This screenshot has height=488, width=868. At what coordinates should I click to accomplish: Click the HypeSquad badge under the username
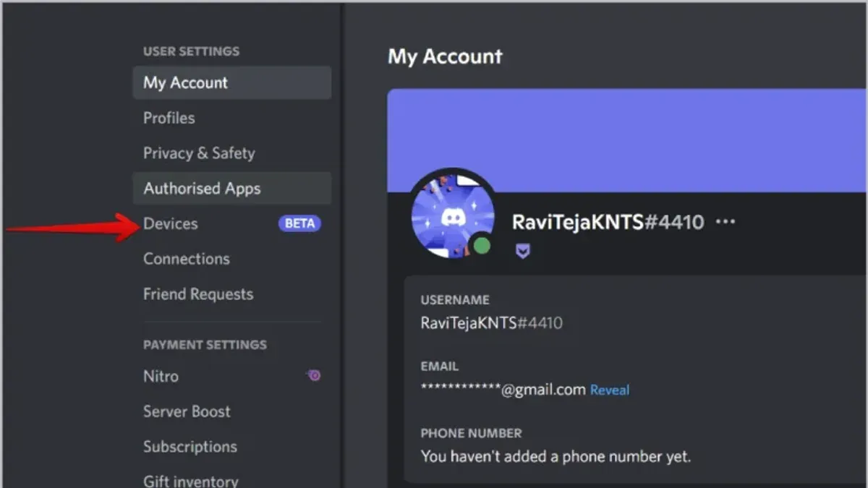[x=522, y=251]
